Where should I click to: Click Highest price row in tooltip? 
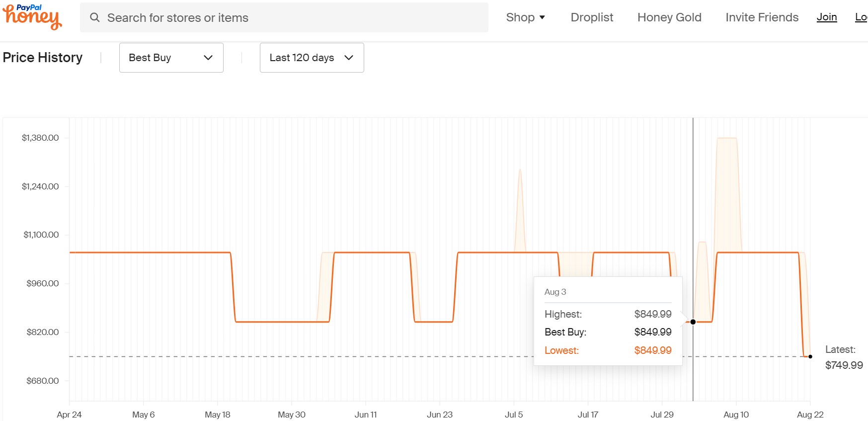tap(608, 314)
